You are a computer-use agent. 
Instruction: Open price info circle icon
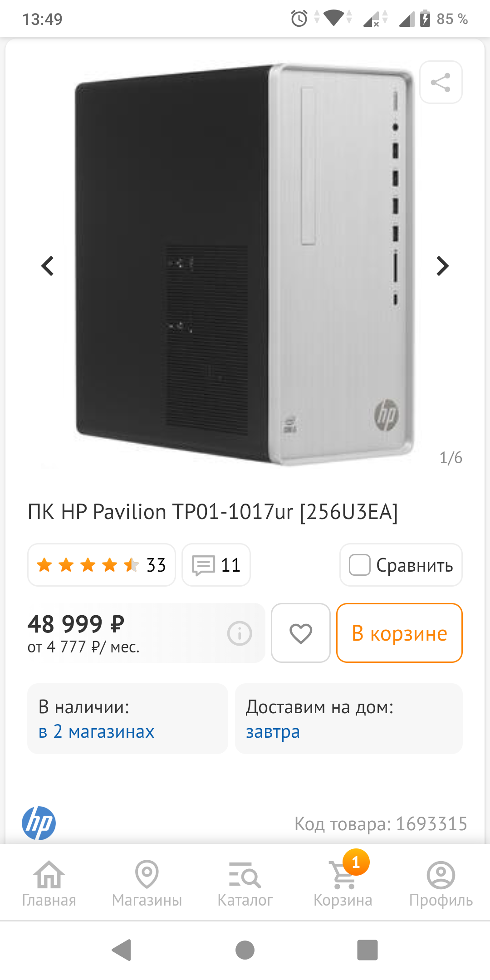(240, 633)
